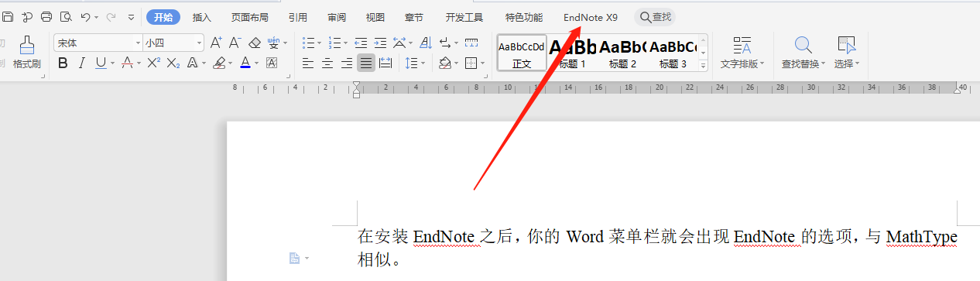This screenshot has height=281, width=980.
Task: Click the numbered list icon
Action: point(334,43)
